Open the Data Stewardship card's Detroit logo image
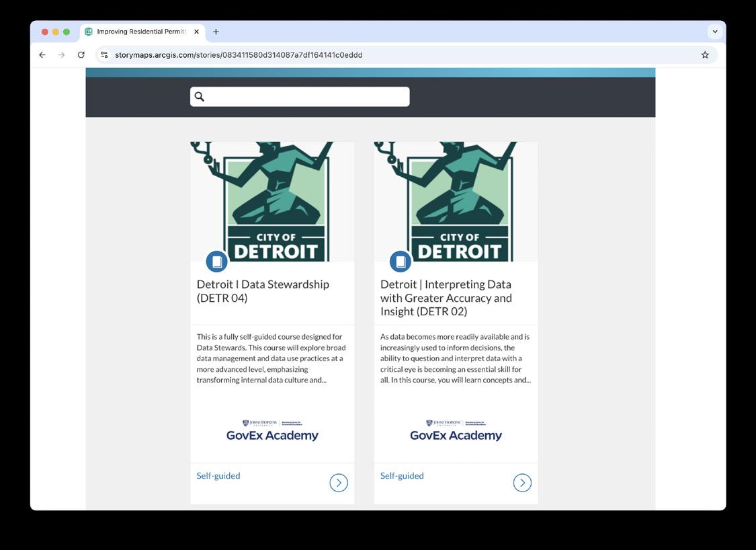Image resolution: width=756 pixels, height=550 pixels. tap(272, 202)
